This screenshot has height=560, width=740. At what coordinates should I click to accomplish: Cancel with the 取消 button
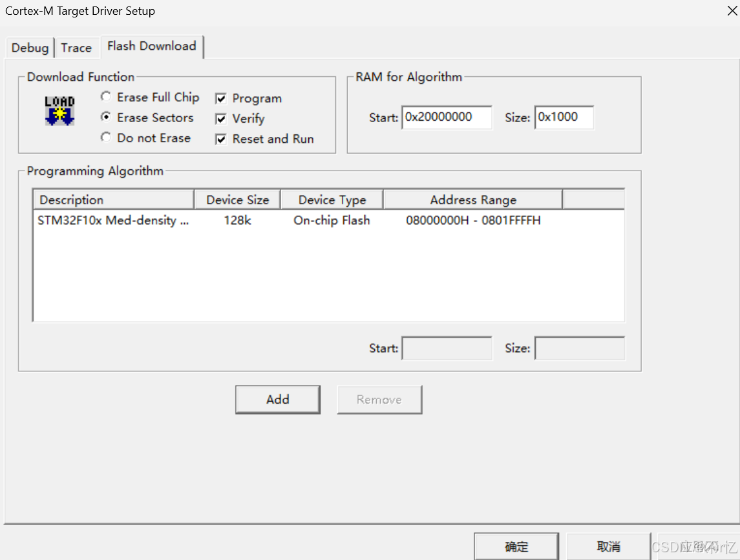point(608,546)
